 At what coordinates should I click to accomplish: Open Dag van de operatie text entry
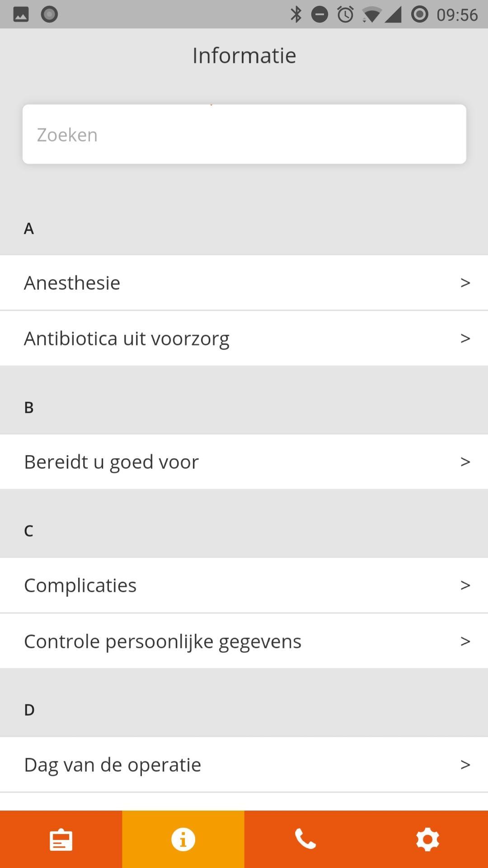pyautogui.click(x=113, y=765)
